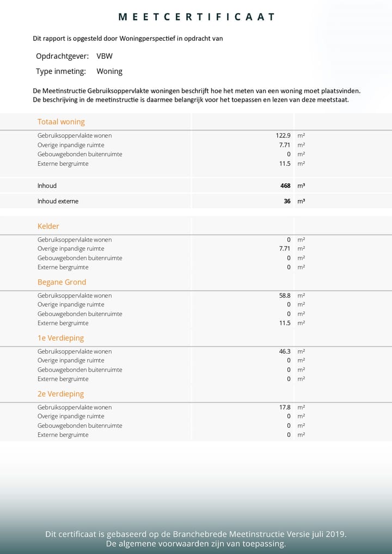Select the 11.5 value under Begane Grond
Image resolution: width=392 pixels, height=554 pixels.
285,323
